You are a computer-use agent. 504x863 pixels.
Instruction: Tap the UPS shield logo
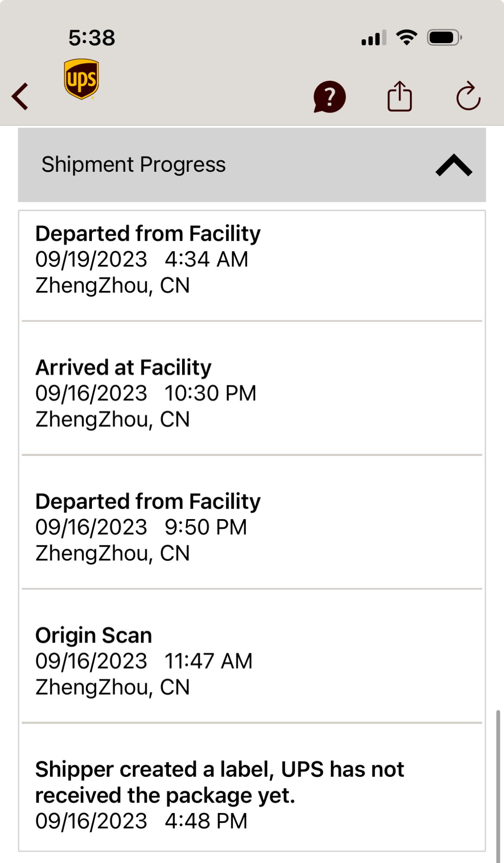[81, 79]
